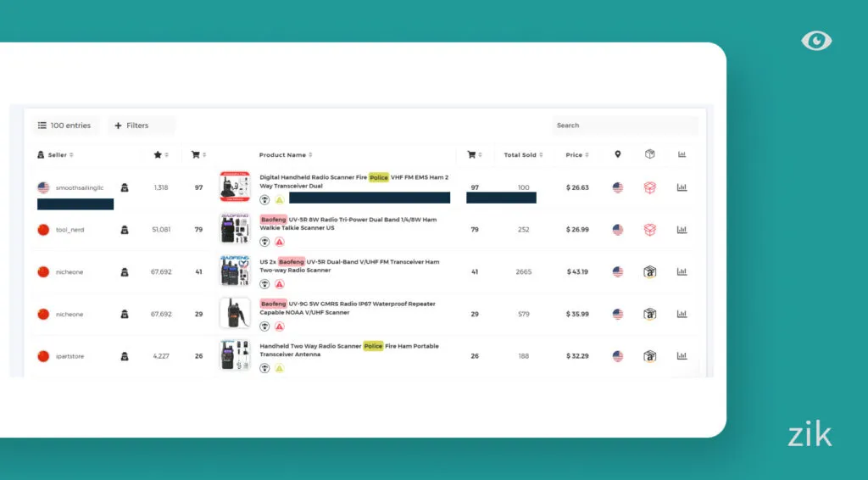This screenshot has height=480, width=868.
Task: Click the US flag beside smoothsailingllc
Action: click(43, 187)
